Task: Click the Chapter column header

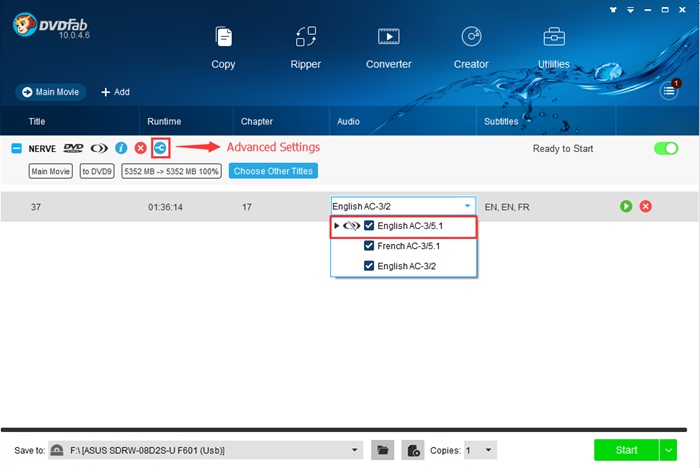Action: click(257, 121)
